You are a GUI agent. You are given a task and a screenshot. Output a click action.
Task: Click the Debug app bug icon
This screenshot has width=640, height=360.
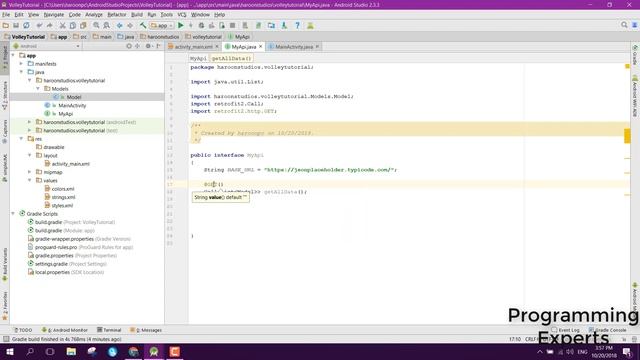201,25
